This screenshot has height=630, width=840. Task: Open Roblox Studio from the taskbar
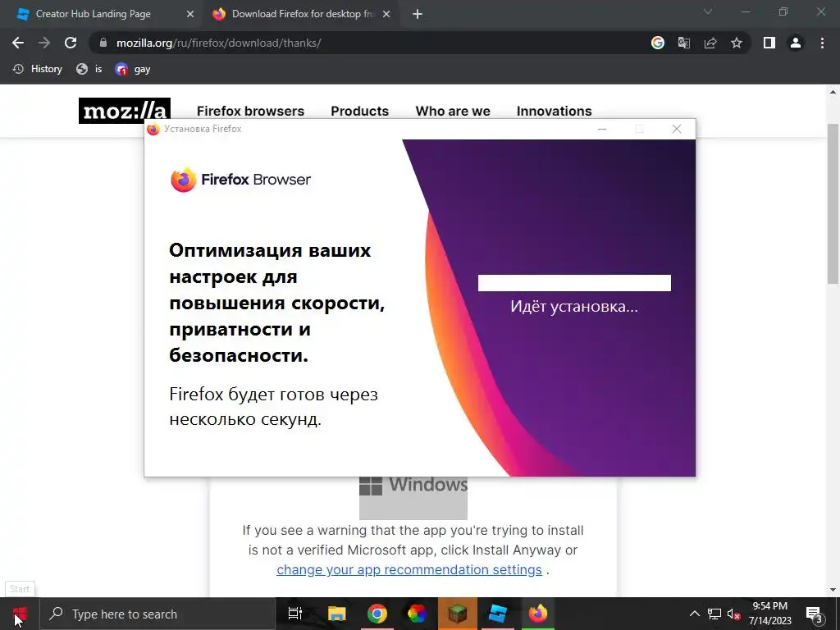point(498,614)
